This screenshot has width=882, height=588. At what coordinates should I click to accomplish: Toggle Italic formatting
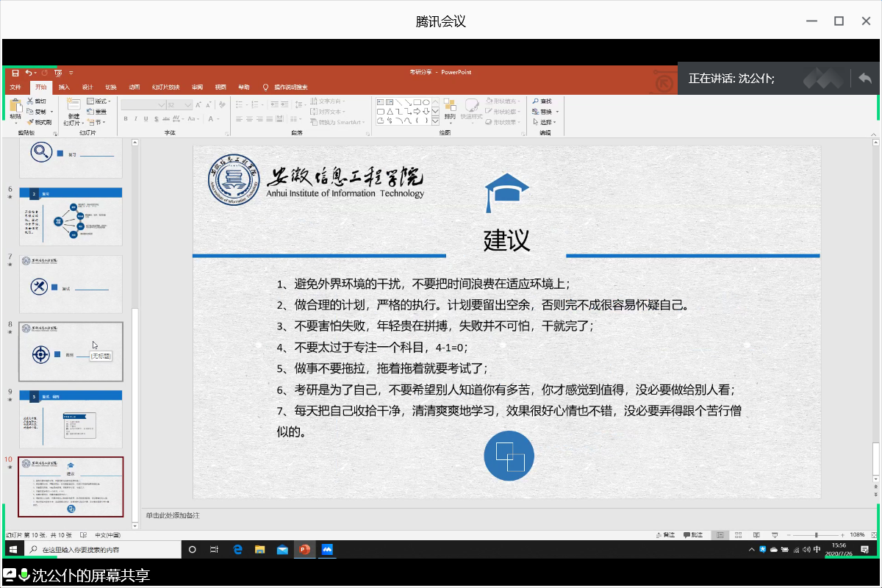(x=136, y=118)
